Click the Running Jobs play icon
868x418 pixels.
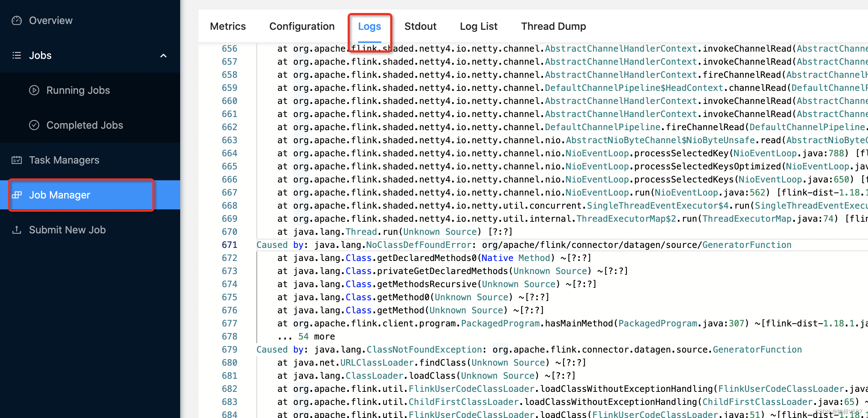click(34, 90)
